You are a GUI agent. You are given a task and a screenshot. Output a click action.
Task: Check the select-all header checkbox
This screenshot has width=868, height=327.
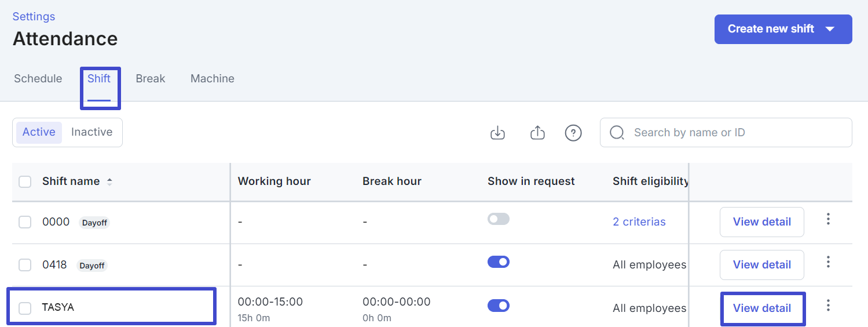pyautogui.click(x=25, y=182)
